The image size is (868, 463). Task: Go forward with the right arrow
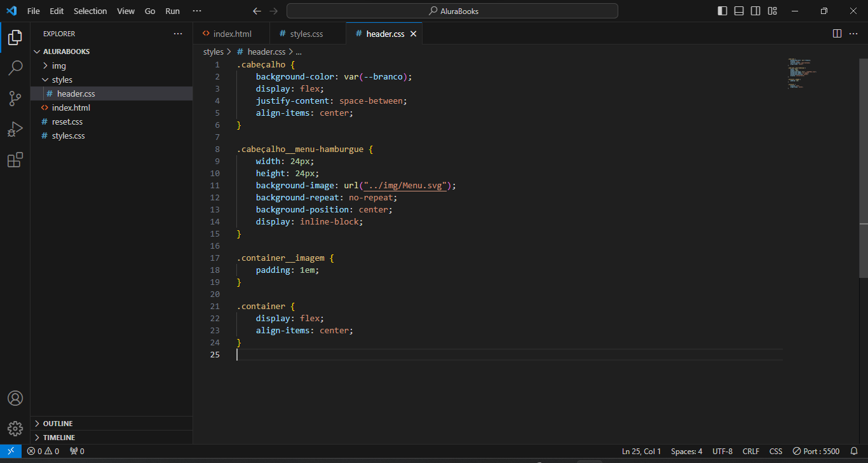pos(273,11)
